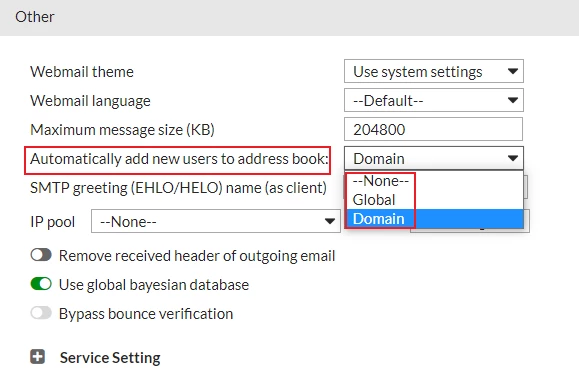Click the Service Setting heading

coord(110,358)
